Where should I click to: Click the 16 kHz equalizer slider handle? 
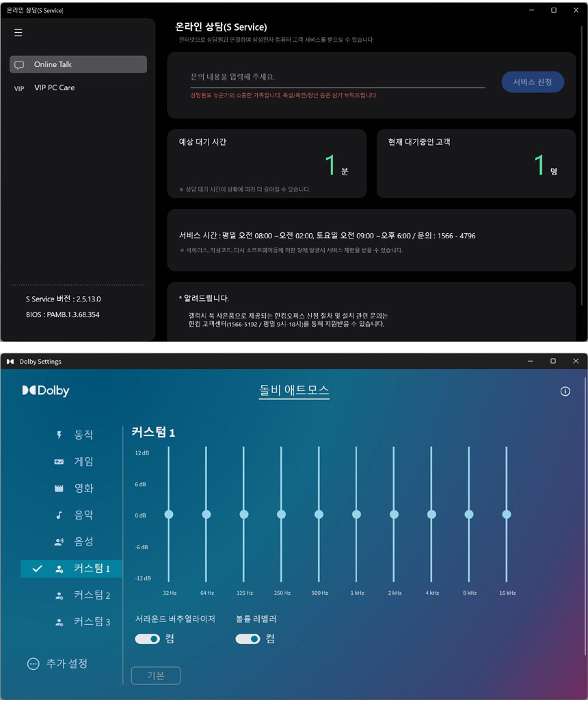(x=507, y=514)
